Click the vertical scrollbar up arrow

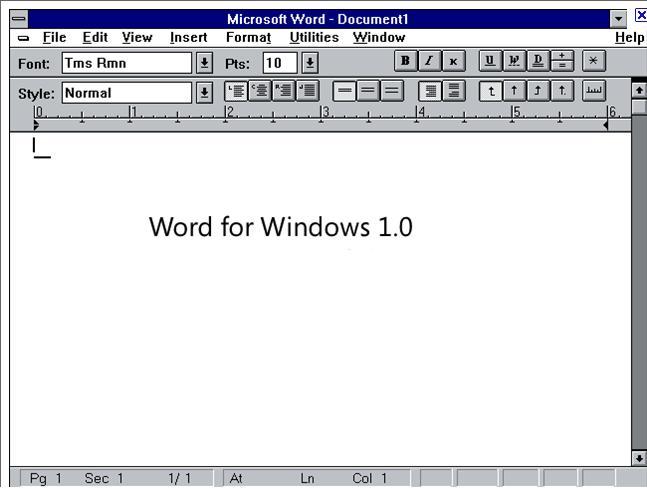(639, 90)
